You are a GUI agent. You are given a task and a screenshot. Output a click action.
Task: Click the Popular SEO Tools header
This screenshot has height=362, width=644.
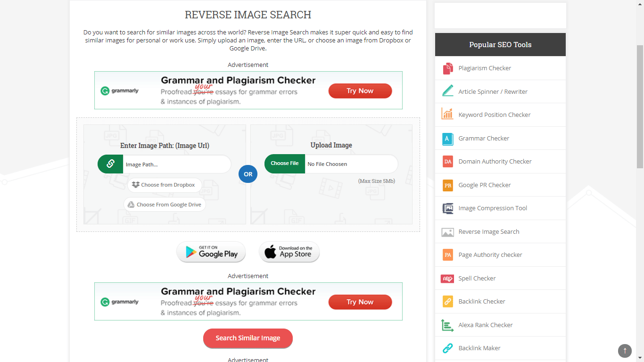pos(500,45)
